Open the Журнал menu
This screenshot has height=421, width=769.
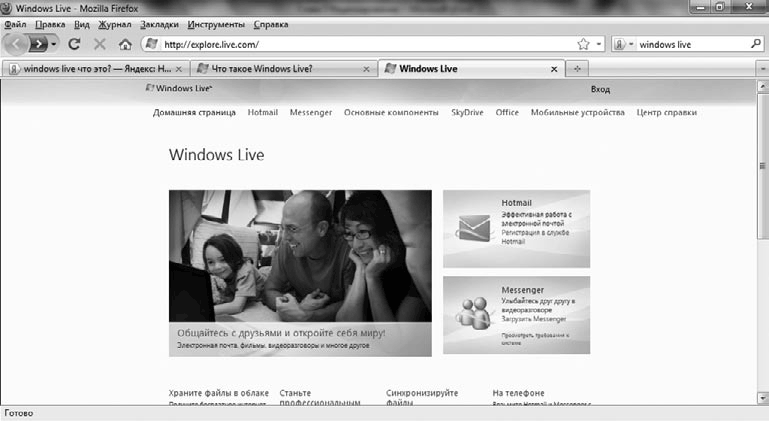(115, 24)
